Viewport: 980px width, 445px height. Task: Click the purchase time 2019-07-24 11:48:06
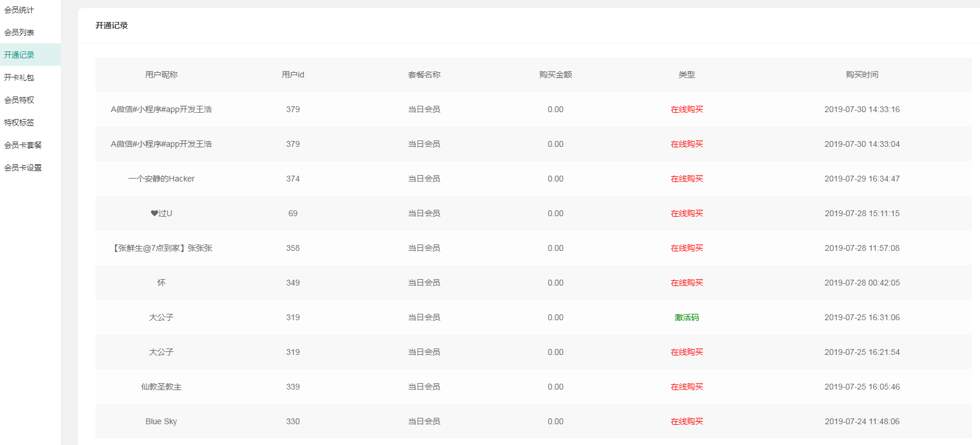point(862,421)
